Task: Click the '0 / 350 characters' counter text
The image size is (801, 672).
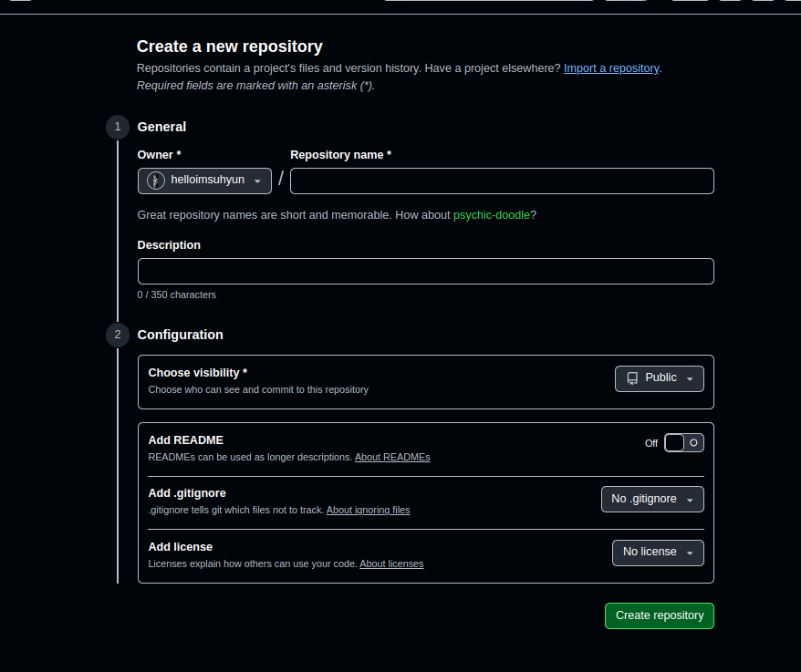Action: tap(177, 295)
